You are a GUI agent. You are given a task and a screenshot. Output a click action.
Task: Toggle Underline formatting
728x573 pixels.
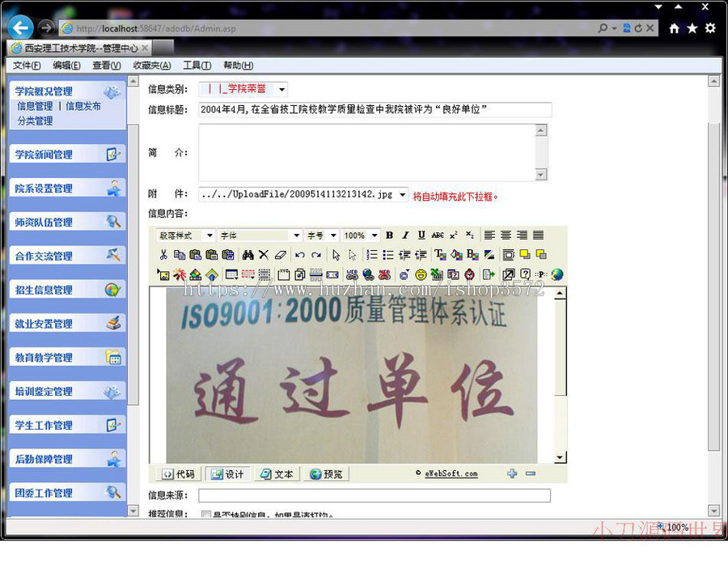coord(421,236)
